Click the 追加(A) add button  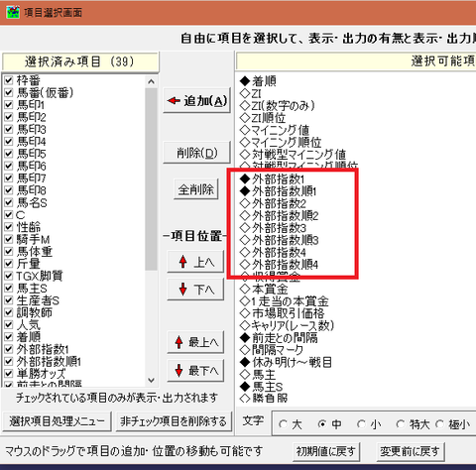196,100
